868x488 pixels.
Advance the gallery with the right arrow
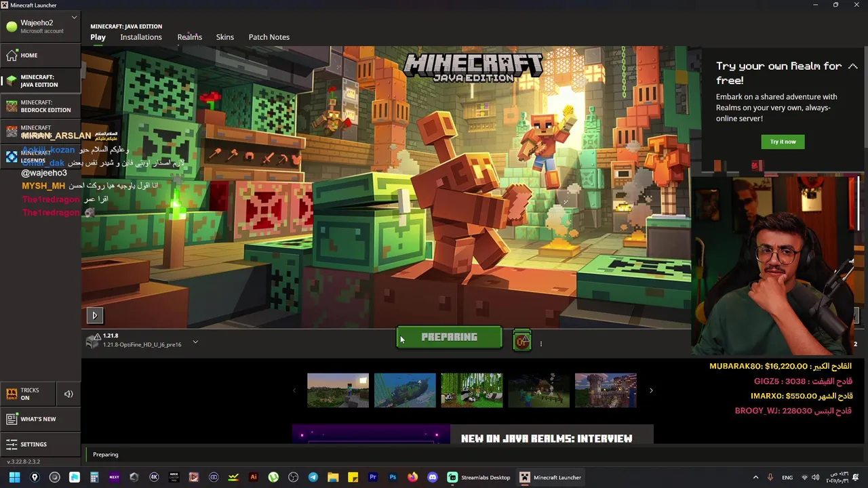tap(651, 390)
